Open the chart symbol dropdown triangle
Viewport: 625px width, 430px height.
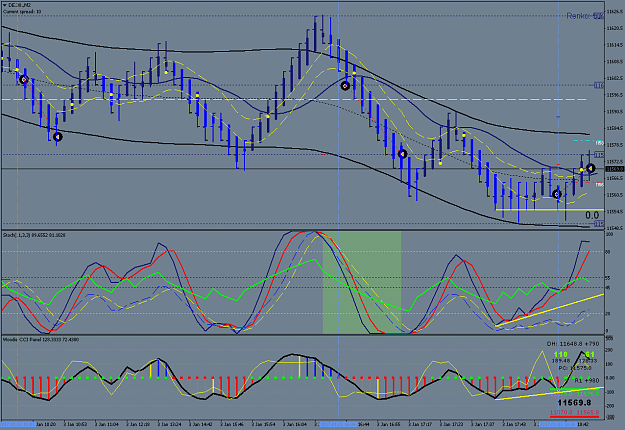pyautogui.click(x=4, y=5)
